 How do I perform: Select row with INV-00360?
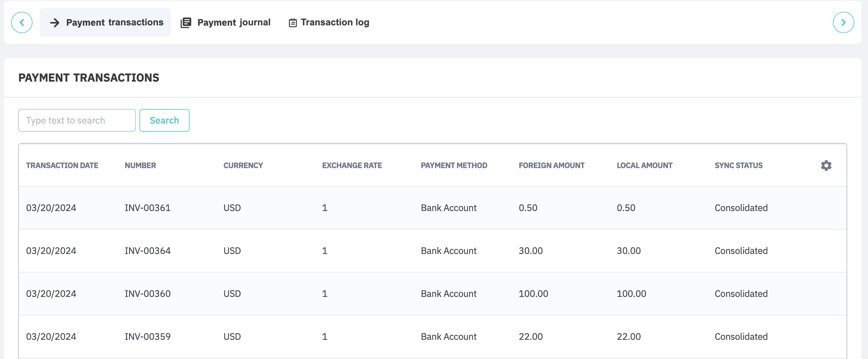coord(148,294)
